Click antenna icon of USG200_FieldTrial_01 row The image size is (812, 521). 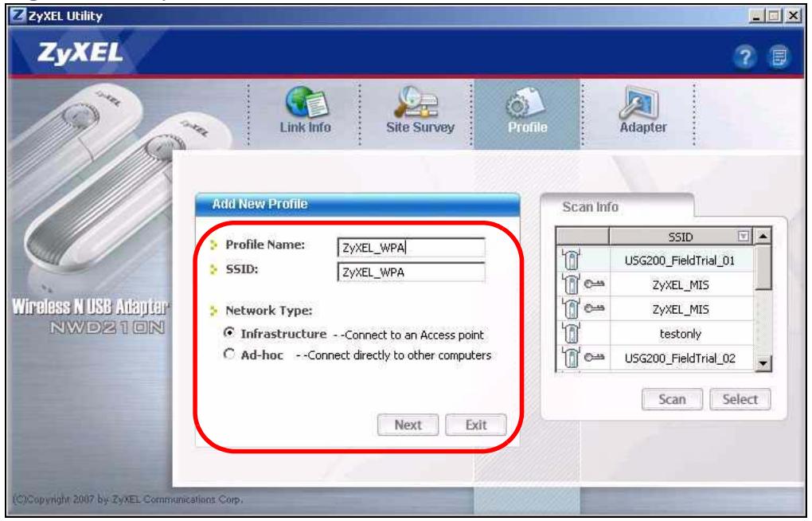(572, 259)
